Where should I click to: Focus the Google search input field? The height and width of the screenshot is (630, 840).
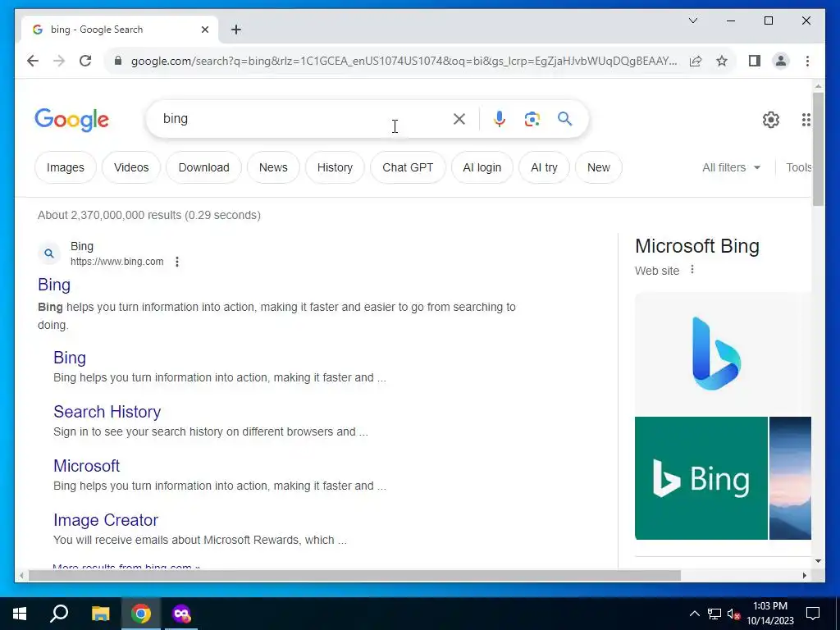[x=305, y=119]
